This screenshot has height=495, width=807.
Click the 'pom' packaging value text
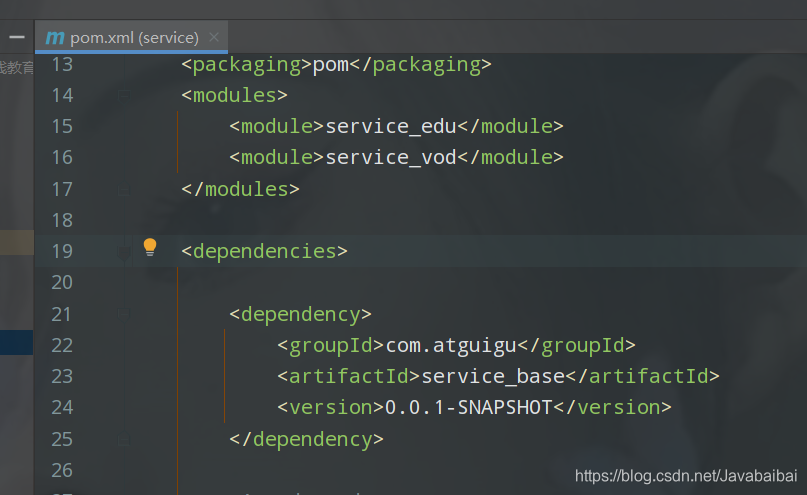330,65
